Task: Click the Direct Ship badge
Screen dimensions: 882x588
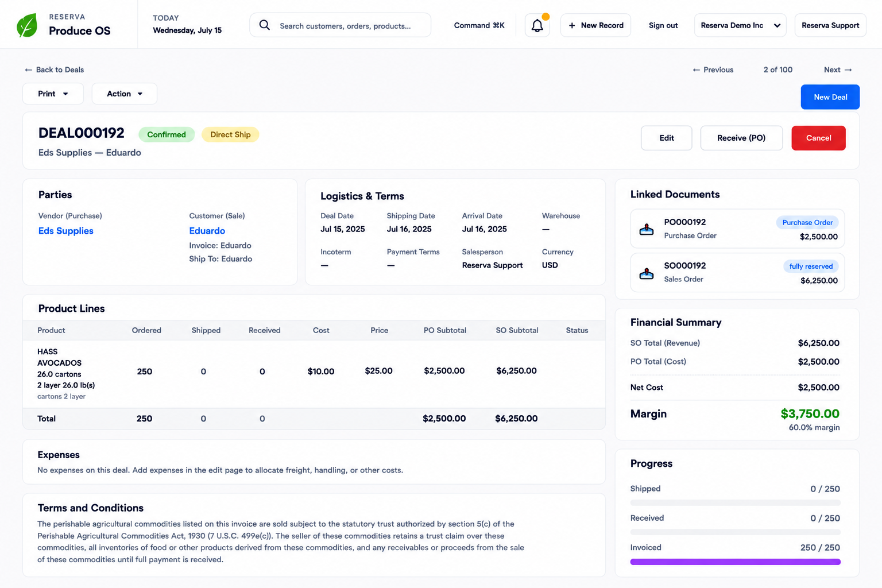Action: [230, 134]
